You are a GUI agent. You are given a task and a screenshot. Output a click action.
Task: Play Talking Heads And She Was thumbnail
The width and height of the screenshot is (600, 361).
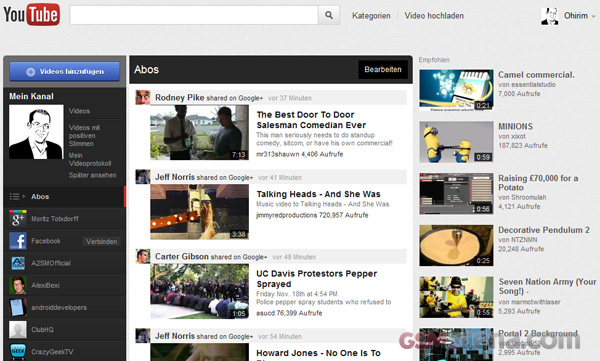199,212
